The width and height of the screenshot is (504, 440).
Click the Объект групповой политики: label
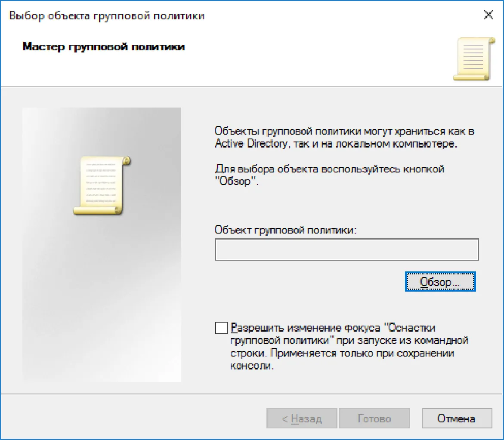(285, 230)
